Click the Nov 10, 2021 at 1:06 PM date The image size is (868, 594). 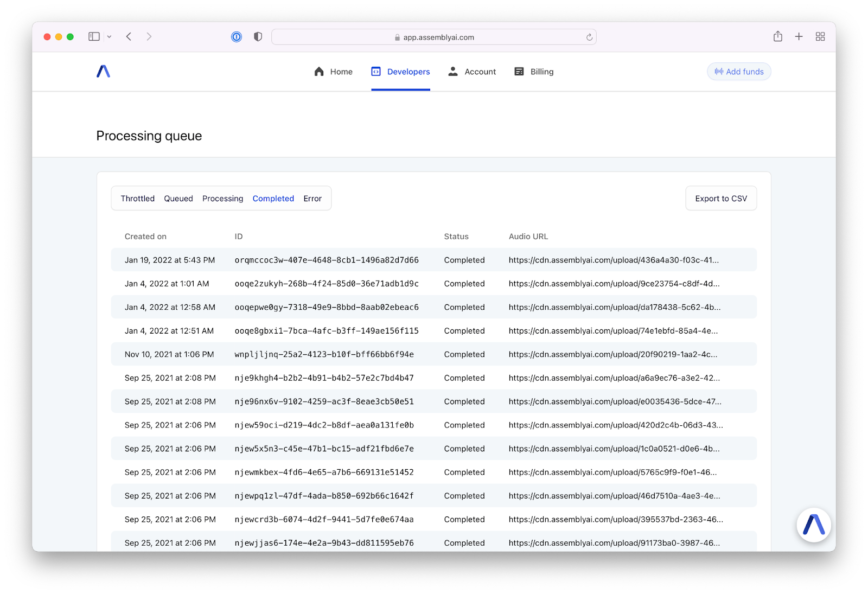point(169,354)
